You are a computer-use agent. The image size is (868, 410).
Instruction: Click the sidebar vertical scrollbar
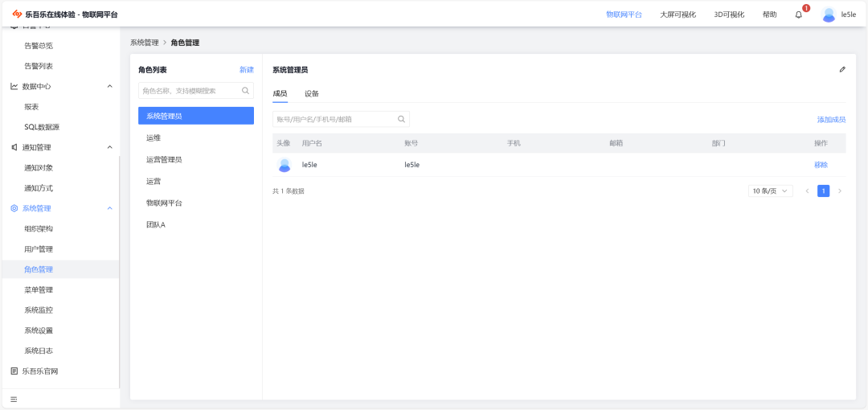(119, 272)
